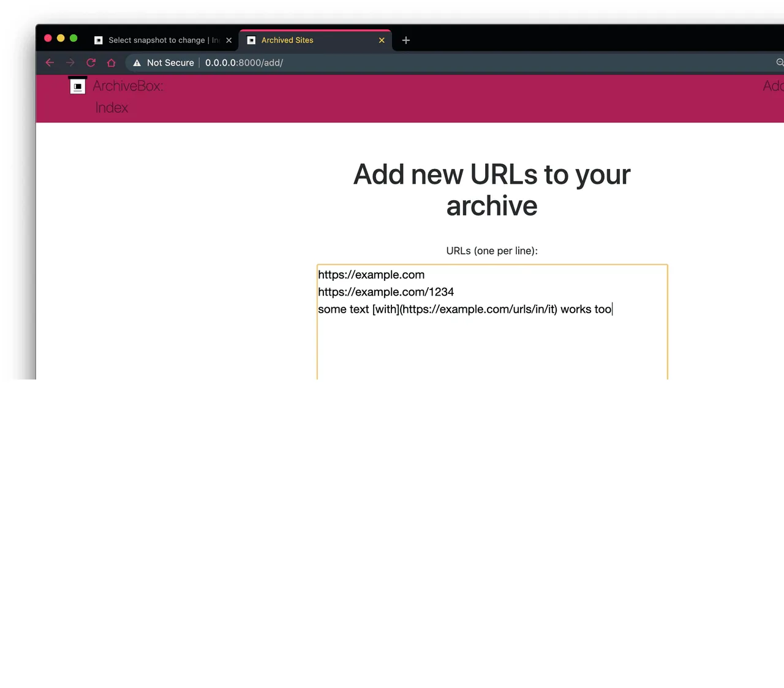
Task: Click the 'Add new URLs to your archive' heading
Action: click(x=492, y=190)
